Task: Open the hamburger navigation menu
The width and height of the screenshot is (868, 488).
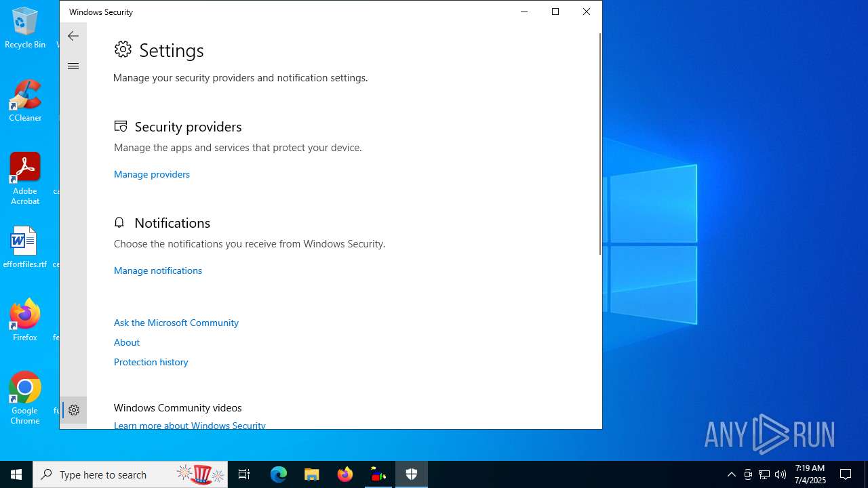Action: [x=73, y=66]
